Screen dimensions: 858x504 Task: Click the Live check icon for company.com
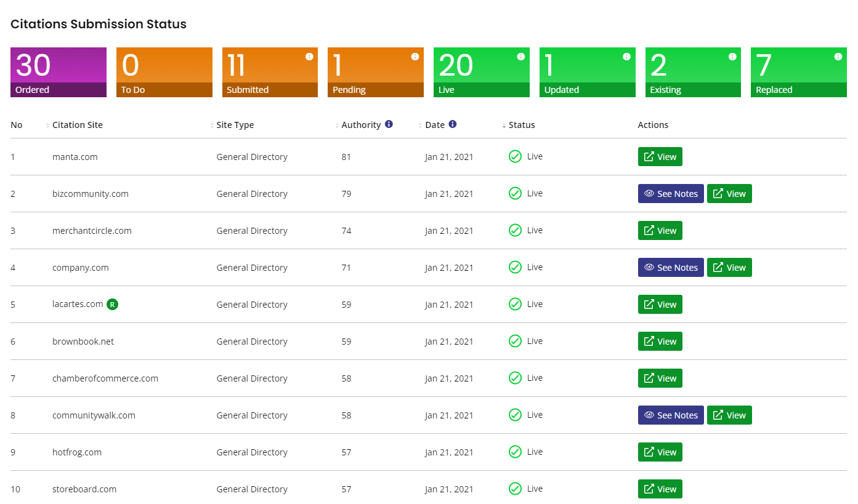point(515,267)
